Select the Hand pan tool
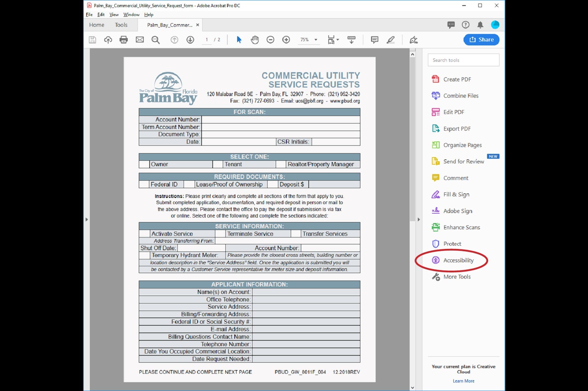The width and height of the screenshot is (588, 391). pos(254,40)
